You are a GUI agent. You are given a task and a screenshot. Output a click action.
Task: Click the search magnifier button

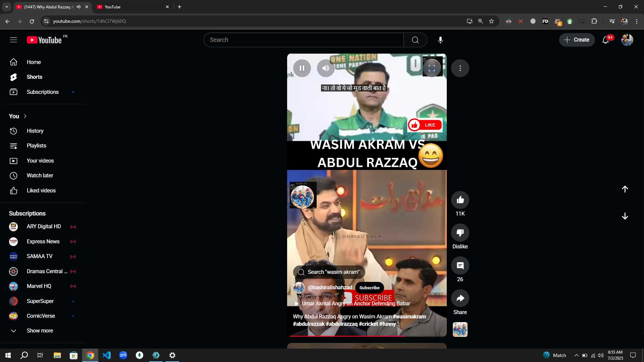[415, 40]
